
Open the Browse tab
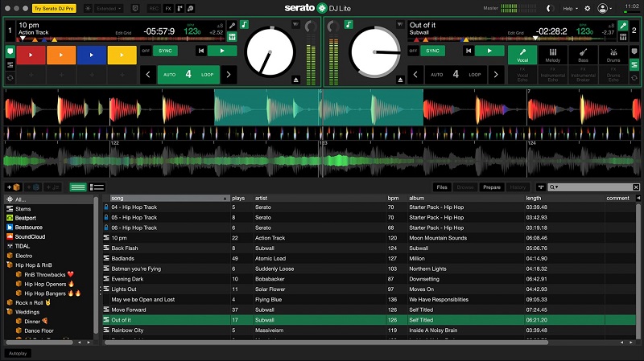(465, 187)
